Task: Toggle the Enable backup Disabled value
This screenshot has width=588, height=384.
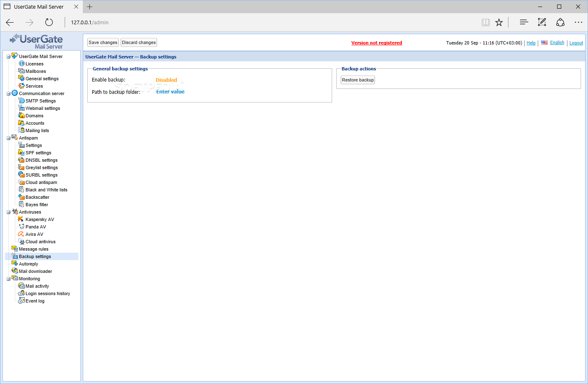Action: (x=166, y=80)
